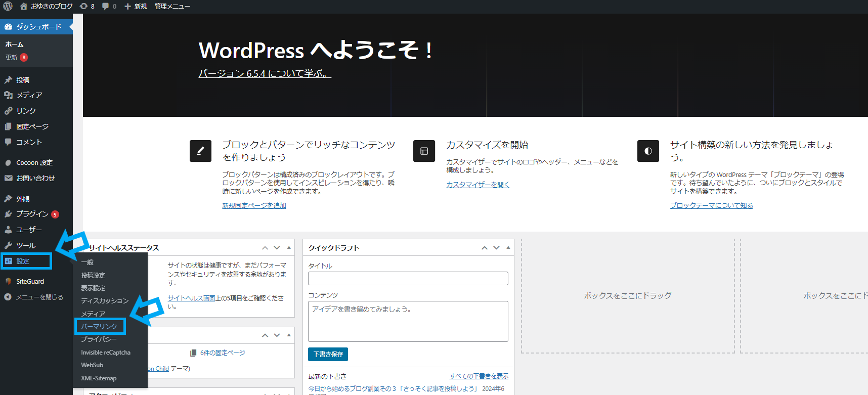The width and height of the screenshot is (868, 395).
Task: Click the layout icon beside カスタマイズを開始
Action: [x=424, y=151]
